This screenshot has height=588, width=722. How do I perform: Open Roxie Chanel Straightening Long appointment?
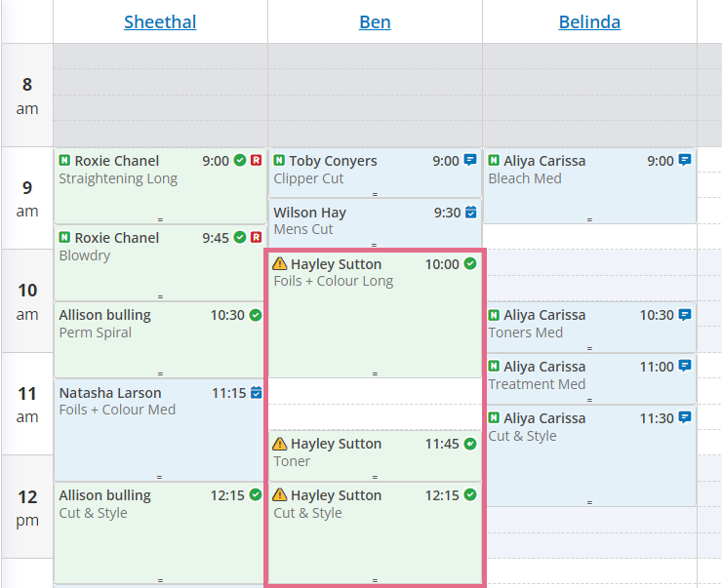160,186
